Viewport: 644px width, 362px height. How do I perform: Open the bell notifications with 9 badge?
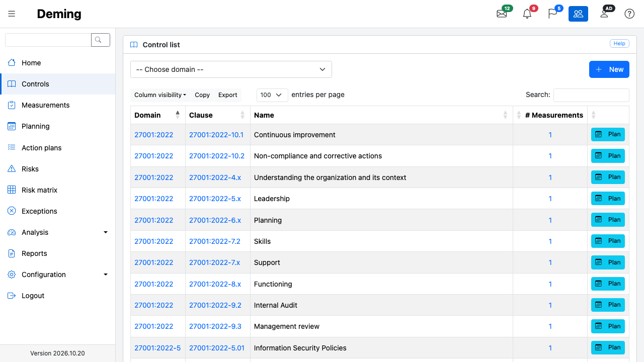527,14
